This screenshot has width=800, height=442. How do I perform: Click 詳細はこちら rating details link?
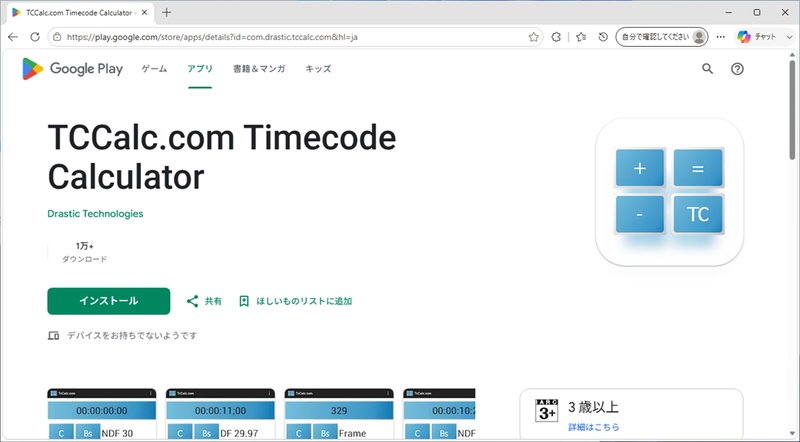tap(594, 427)
